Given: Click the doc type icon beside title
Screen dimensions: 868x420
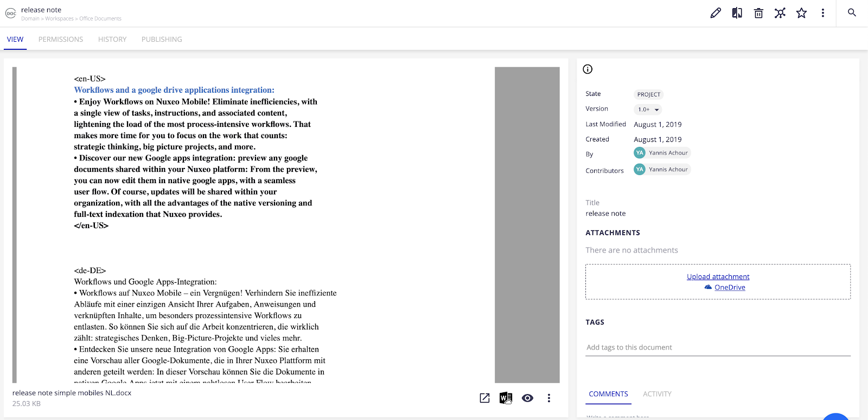Looking at the screenshot, I should click(11, 14).
